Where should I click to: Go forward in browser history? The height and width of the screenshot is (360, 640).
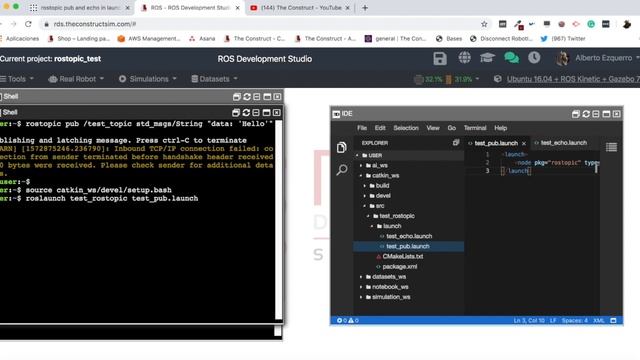[x=13, y=24]
